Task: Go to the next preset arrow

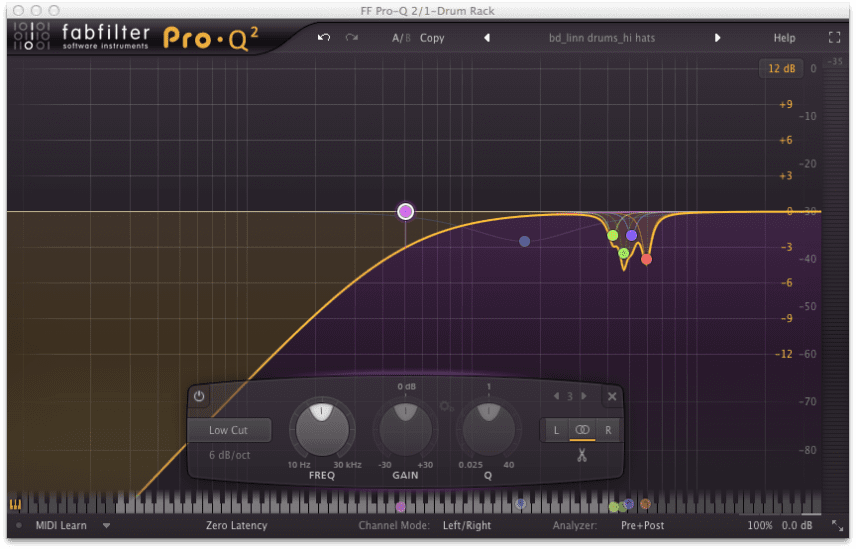Action: [x=717, y=38]
